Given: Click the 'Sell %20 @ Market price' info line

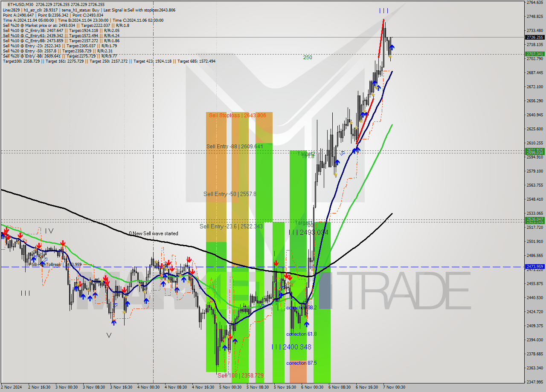Looking at the screenshot, I should click(x=66, y=25).
